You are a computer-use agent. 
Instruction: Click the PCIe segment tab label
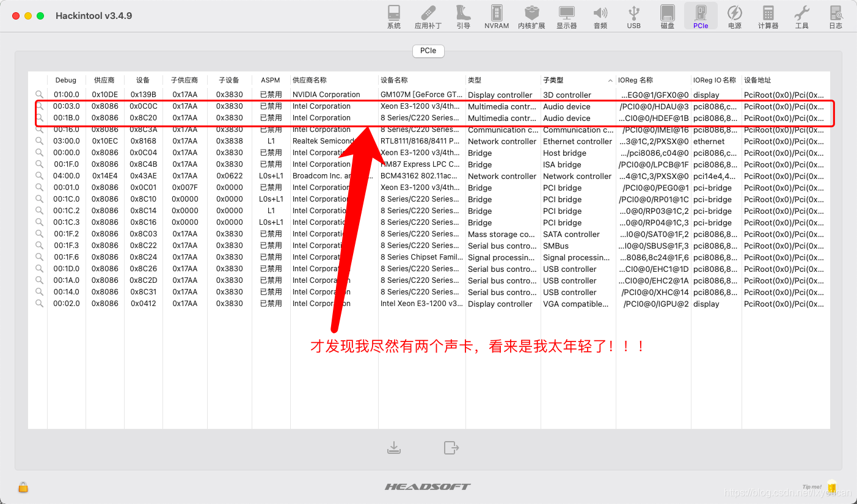click(x=428, y=51)
